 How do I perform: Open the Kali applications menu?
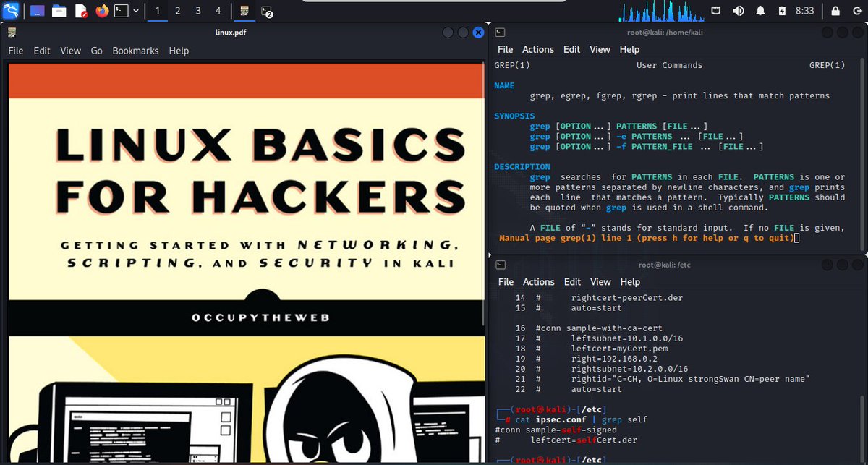click(11, 11)
